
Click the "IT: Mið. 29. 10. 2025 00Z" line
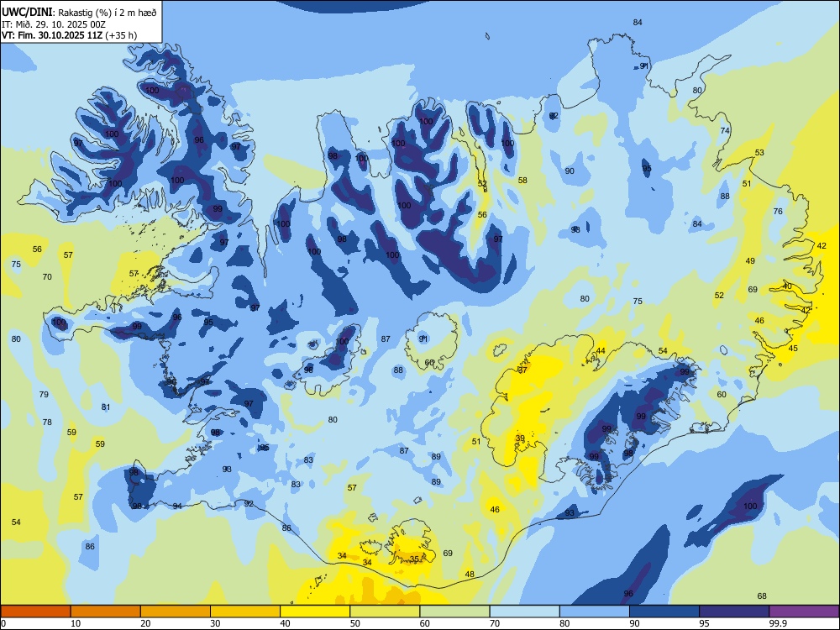pyautogui.click(x=54, y=24)
